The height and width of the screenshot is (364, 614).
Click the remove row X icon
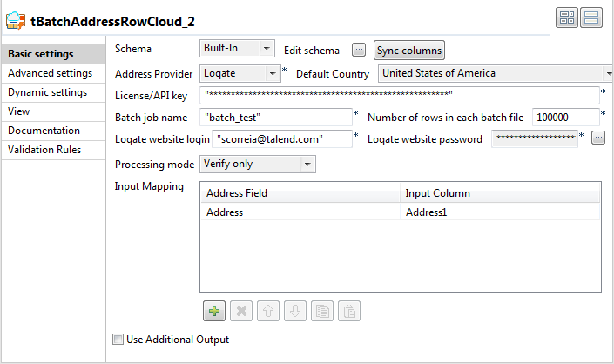tap(244, 311)
